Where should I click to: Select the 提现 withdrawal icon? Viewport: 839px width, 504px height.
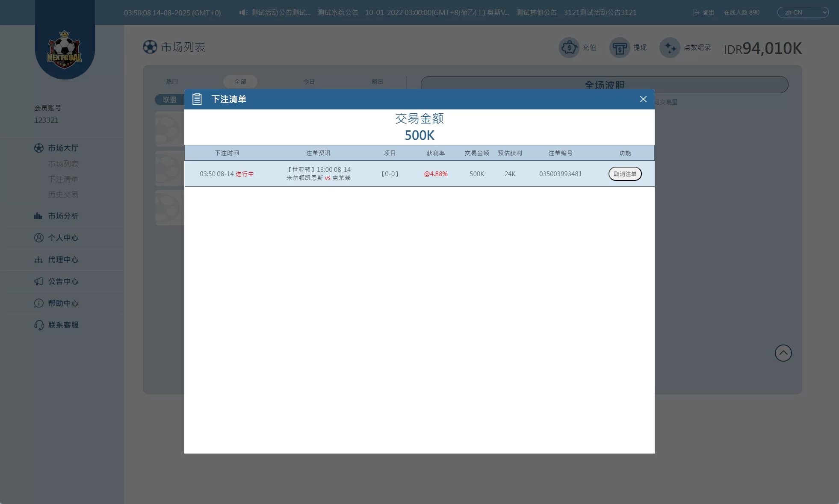coord(619,47)
